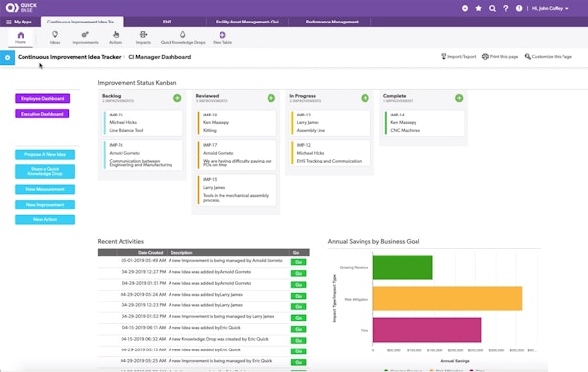Click Go for 04-15-2019 06:11 AM activity

(298, 329)
